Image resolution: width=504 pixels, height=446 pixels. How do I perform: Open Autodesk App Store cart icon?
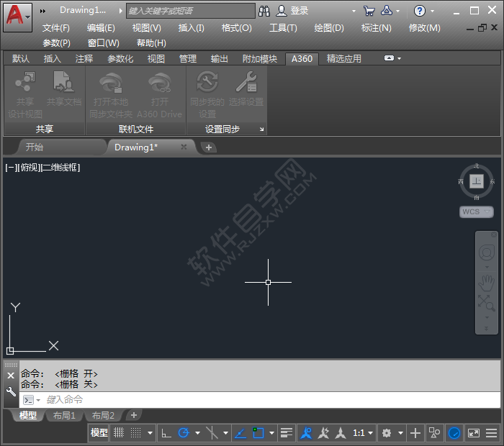pyautogui.click(x=369, y=11)
